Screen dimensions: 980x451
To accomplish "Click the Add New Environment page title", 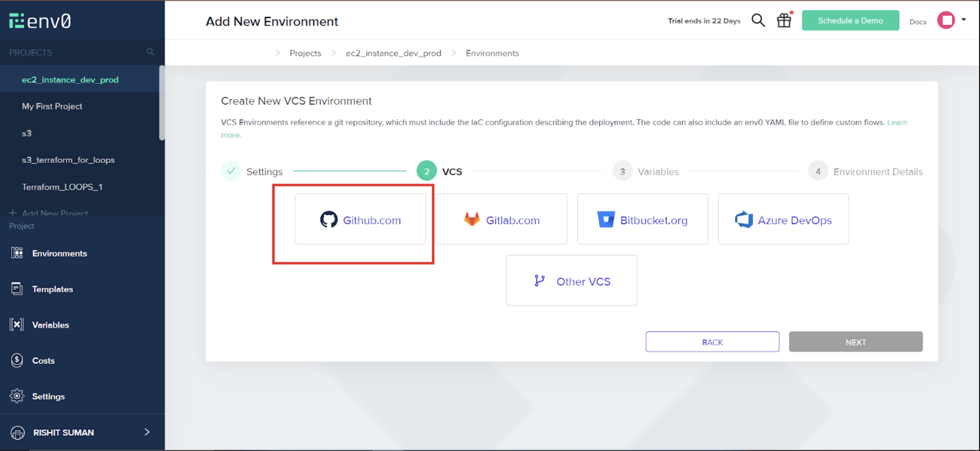I will [272, 21].
